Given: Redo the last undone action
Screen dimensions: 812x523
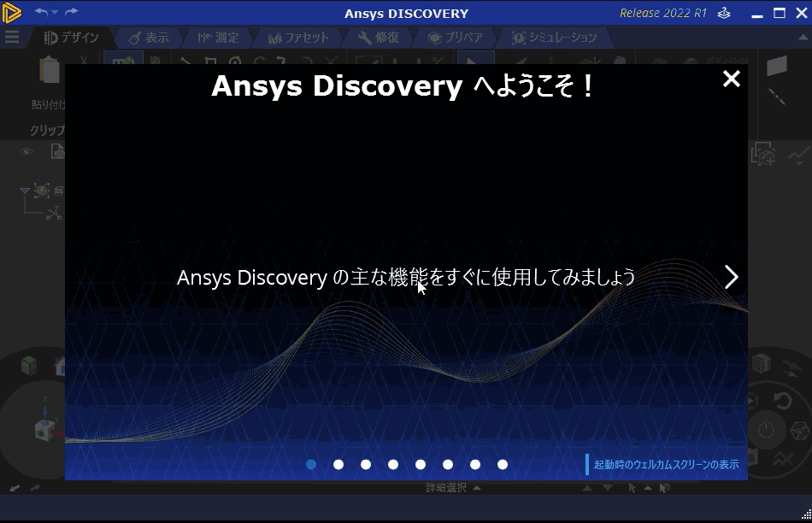Looking at the screenshot, I should pyautogui.click(x=72, y=11).
